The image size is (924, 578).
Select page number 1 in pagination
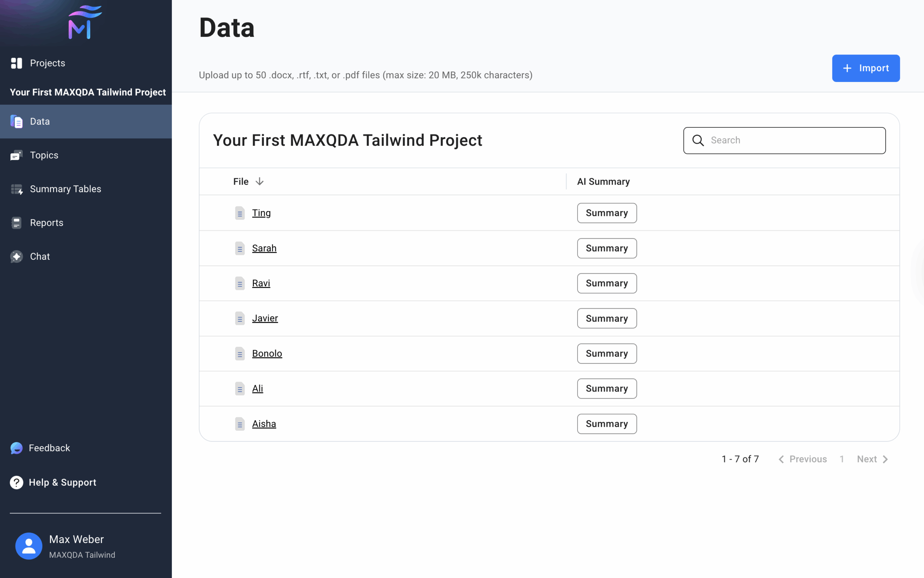point(841,459)
